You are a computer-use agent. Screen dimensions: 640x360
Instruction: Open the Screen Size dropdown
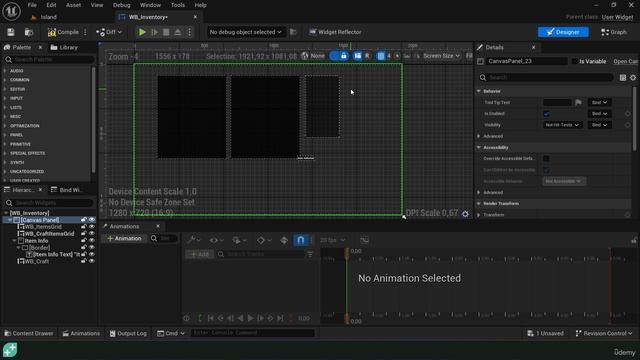[441, 56]
